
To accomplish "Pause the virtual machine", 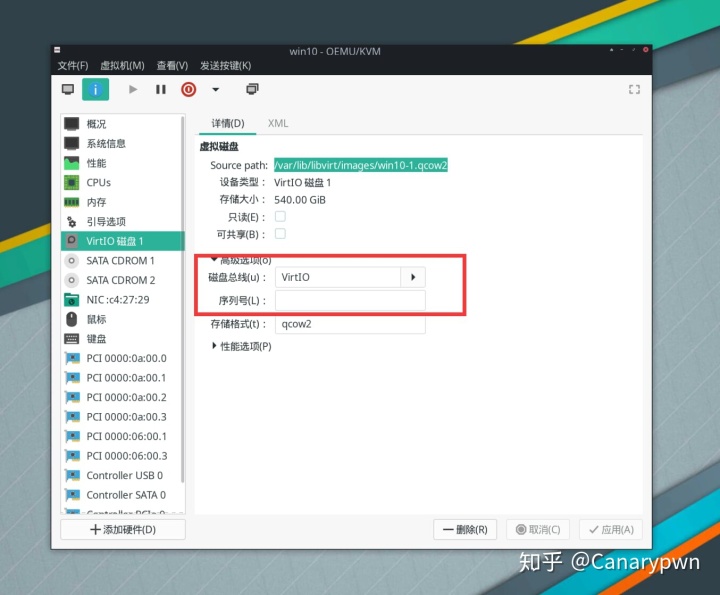I will point(161,89).
